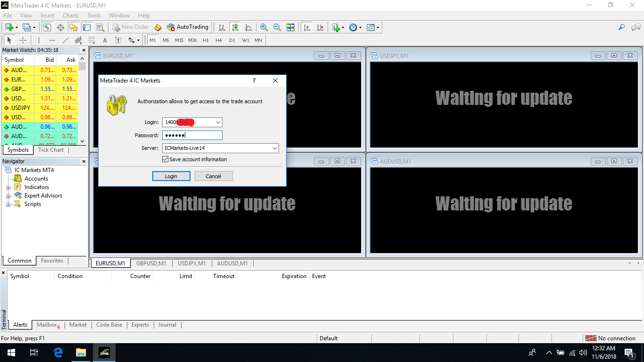Image resolution: width=644 pixels, height=362 pixels.
Task: Open the Periods clock icon
Action: 353,27
